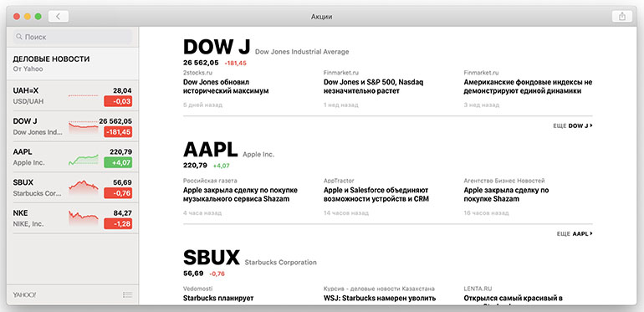Click the 'USD/UAH' sidebar subtitle

coord(28,101)
